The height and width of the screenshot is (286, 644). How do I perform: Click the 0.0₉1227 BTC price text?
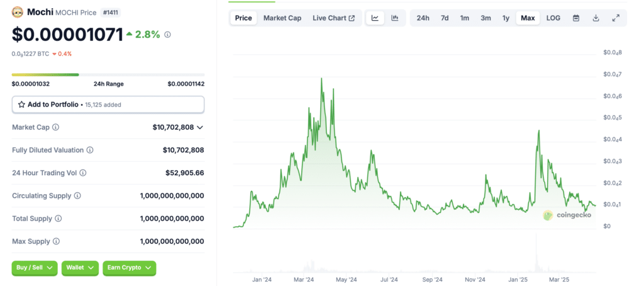(30, 54)
